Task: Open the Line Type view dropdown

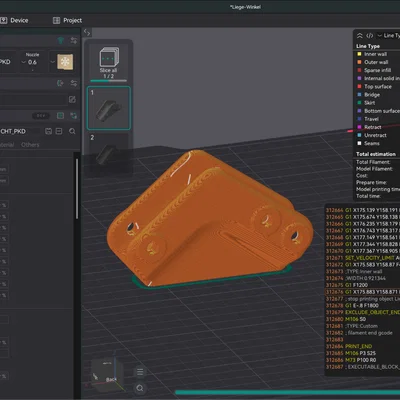Action: click(389, 35)
